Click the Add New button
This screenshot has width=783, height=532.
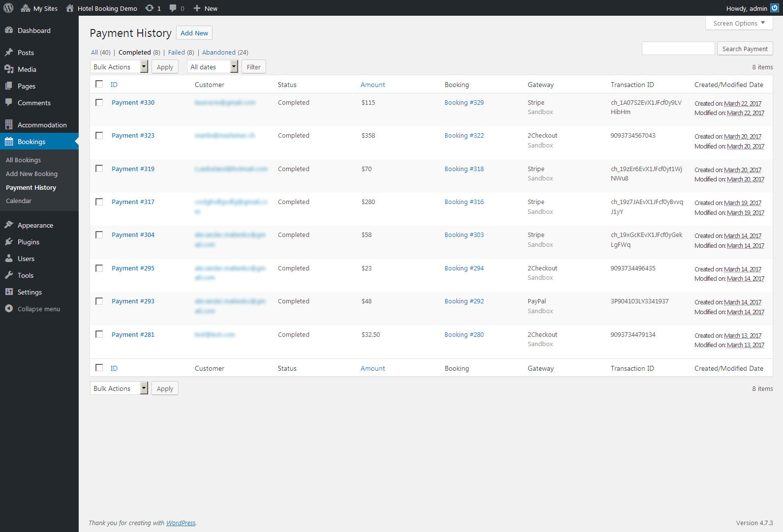pos(194,33)
